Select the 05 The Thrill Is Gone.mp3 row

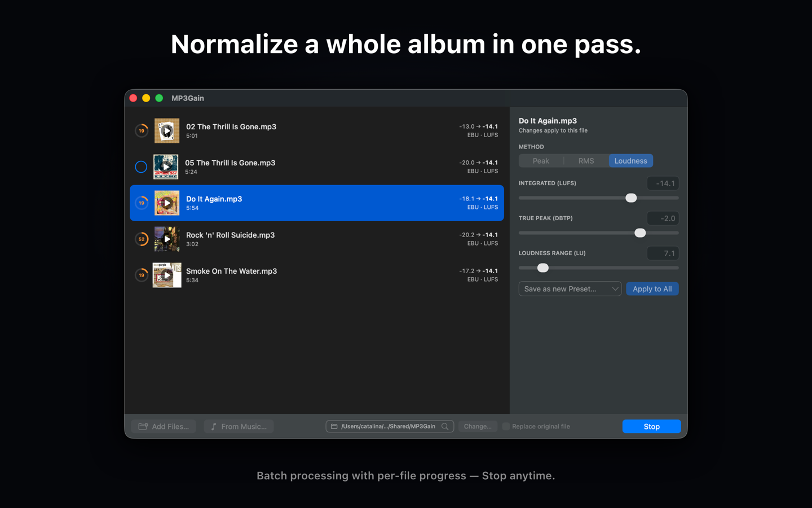(317, 167)
